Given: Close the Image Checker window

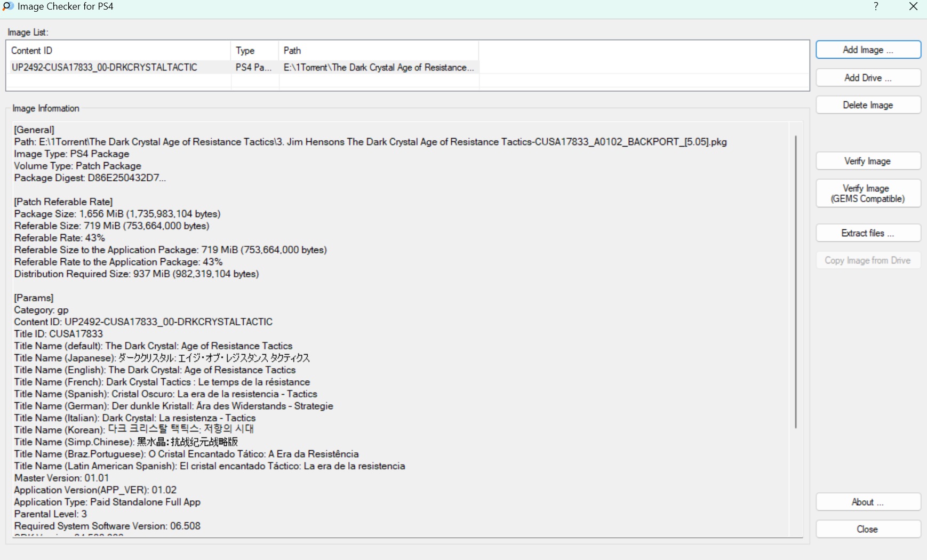Looking at the screenshot, I should [913, 6].
